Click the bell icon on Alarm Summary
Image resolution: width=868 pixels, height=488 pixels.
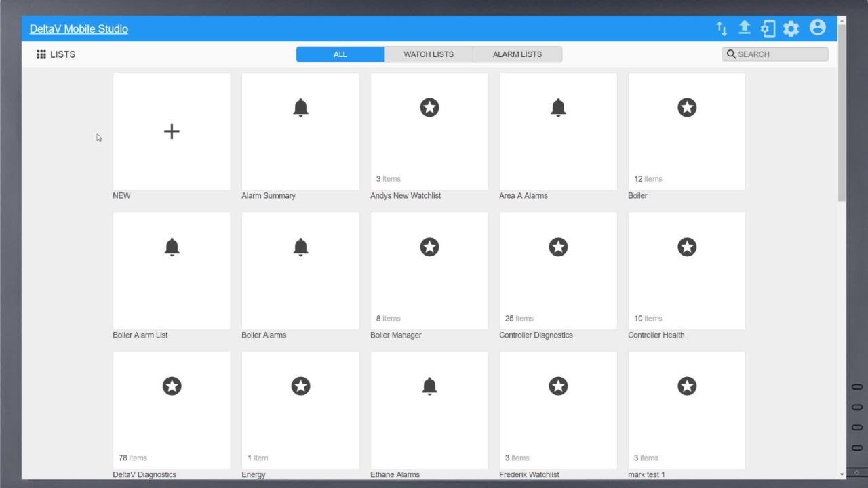[x=300, y=107]
